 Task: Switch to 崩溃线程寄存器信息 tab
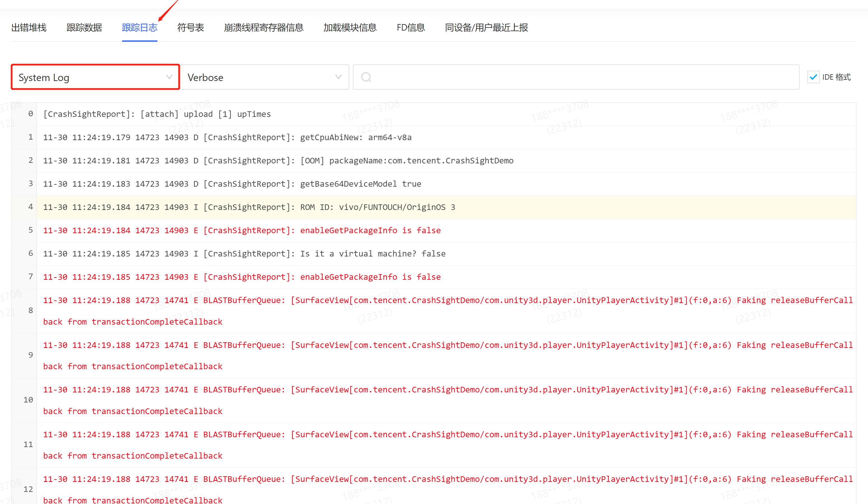click(264, 27)
